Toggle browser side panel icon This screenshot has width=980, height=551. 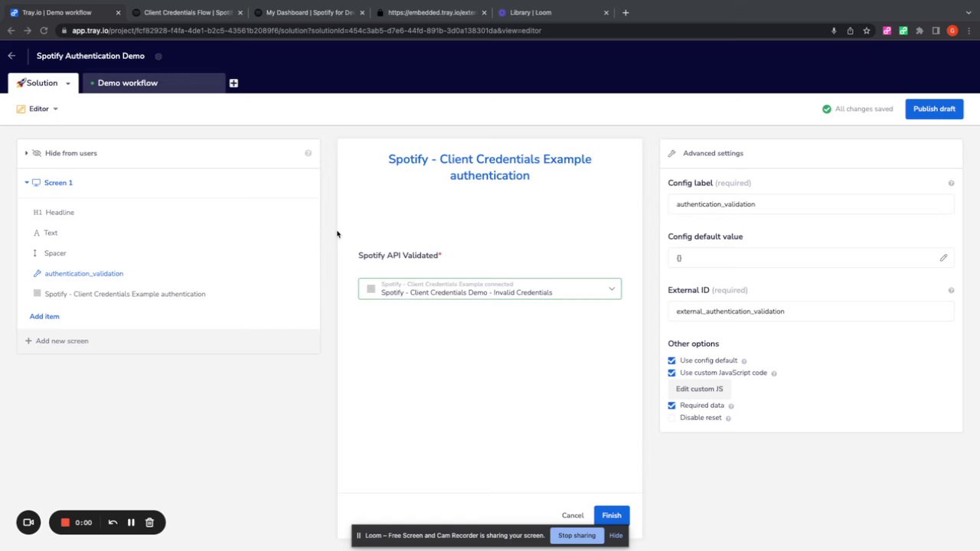coord(936,31)
